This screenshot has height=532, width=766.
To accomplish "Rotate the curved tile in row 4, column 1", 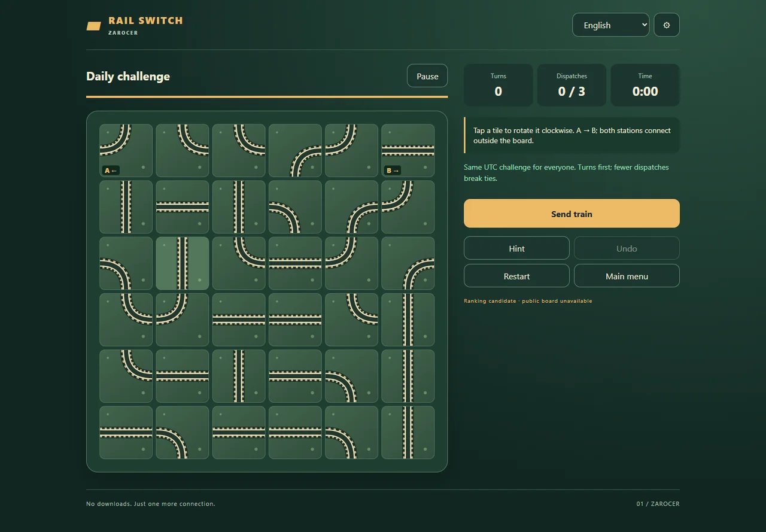I will click(x=126, y=320).
